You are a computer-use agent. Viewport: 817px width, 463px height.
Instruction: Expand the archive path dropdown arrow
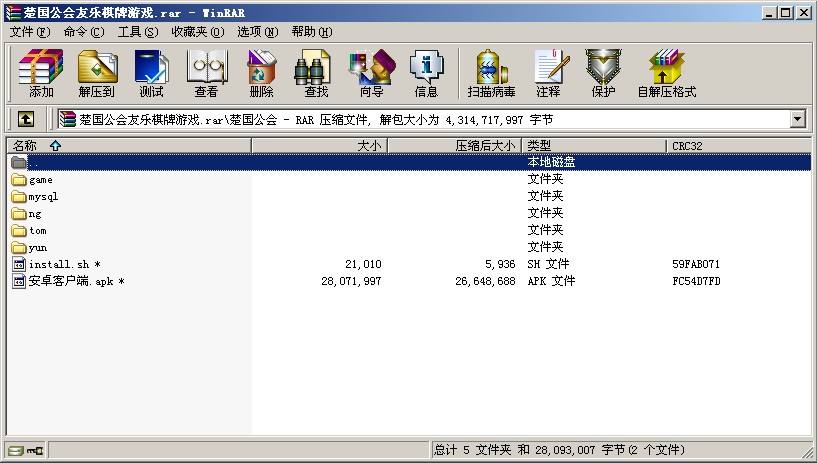pos(797,119)
